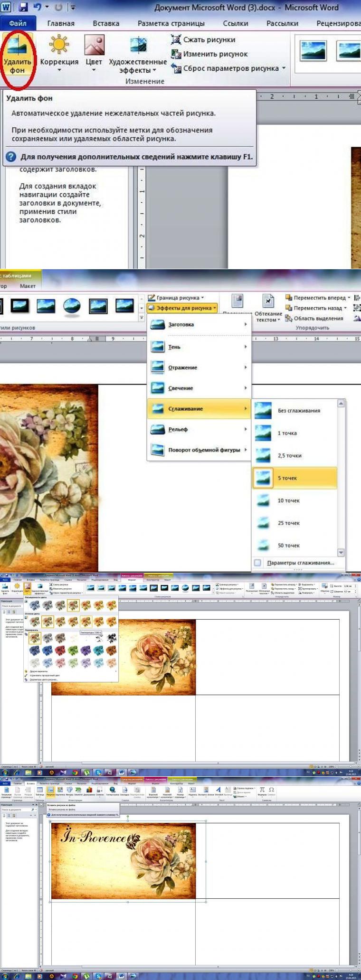Click the greyed Redo icon in quick access

(x=59, y=7)
